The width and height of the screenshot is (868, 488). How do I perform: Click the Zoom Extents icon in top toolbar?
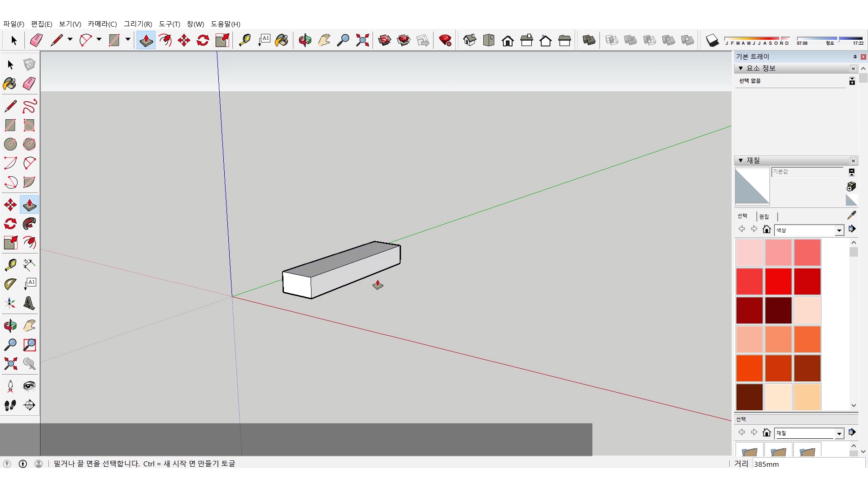[x=362, y=41]
